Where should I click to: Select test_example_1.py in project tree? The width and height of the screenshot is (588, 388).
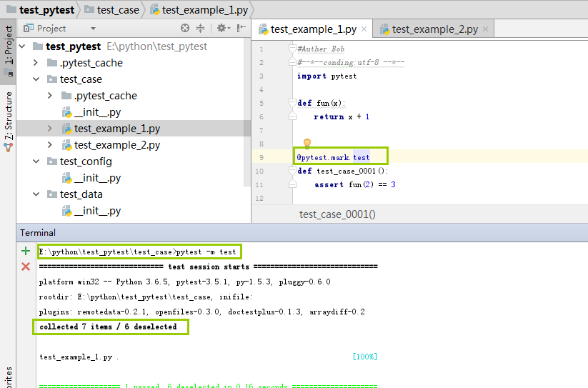117,129
